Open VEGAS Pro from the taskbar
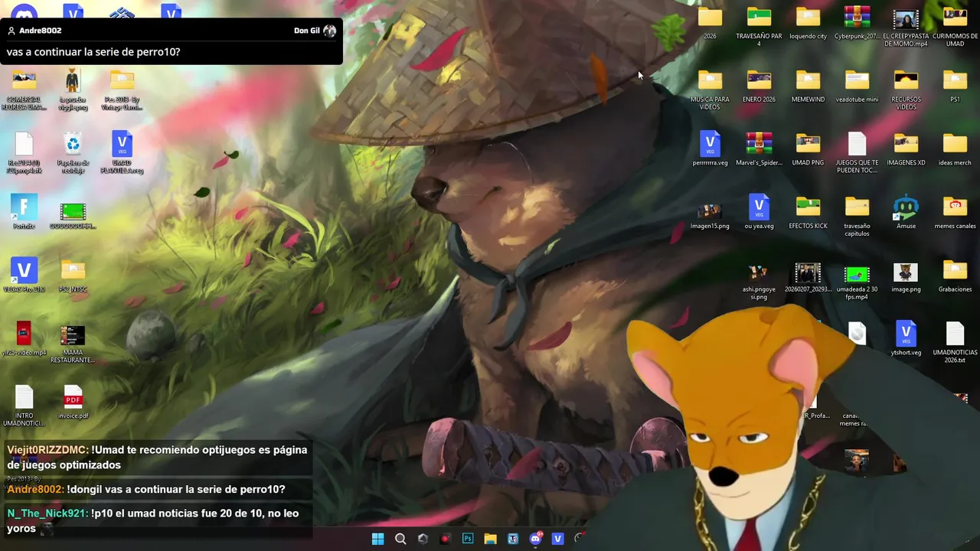The height and width of the screenshot is (551, 980). click(557, 539)
